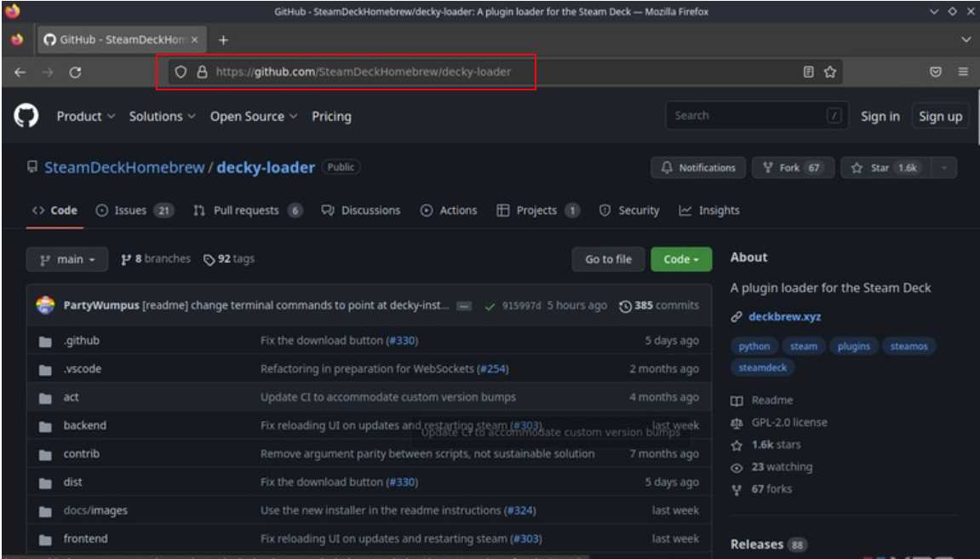Click the steamdeck topic tag
980x559 pixels.
pyautogui.click(x=763, y=367)
